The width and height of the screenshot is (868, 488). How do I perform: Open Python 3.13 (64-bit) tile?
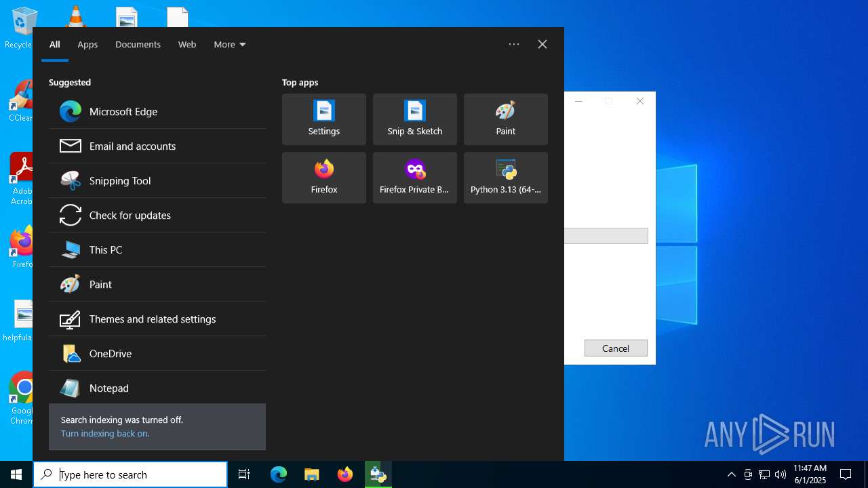point(506,178)
